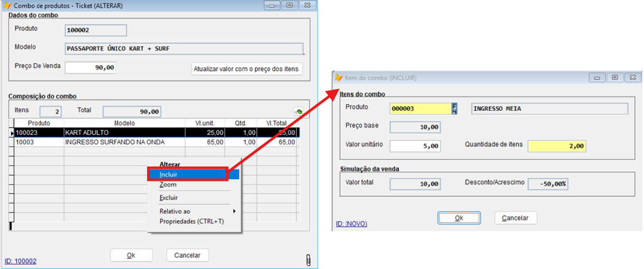Maximize the Item do combo window
The width and height of the screenshot is (644, 269).
click(x=614, y=78)
